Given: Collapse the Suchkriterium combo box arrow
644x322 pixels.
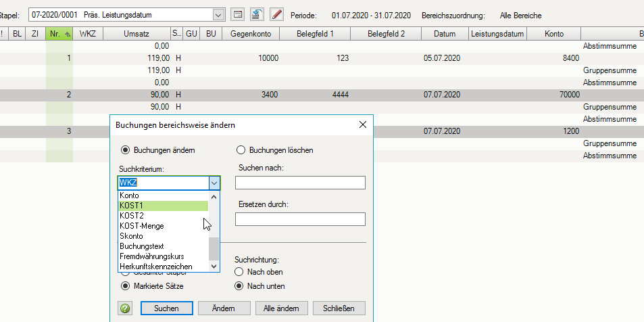Looking at the screenshot, I should [214, 183].
